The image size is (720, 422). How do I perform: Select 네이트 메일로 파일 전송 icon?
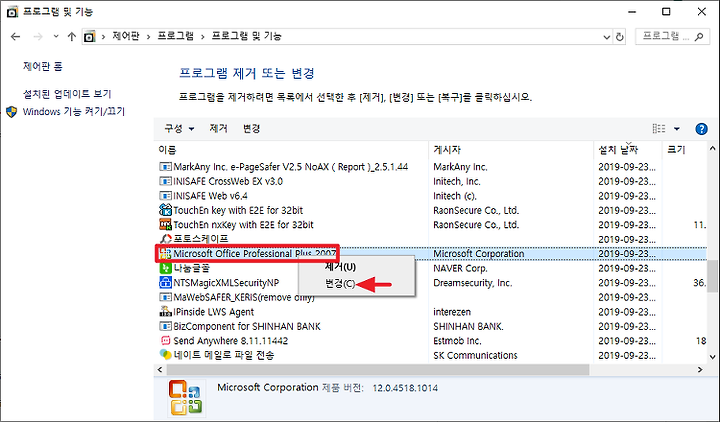165,355
